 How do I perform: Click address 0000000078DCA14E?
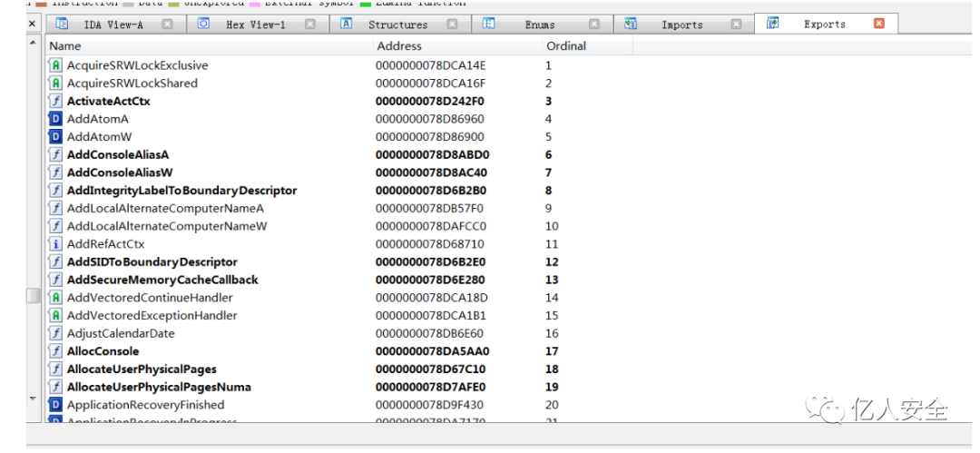coord(431,65)
